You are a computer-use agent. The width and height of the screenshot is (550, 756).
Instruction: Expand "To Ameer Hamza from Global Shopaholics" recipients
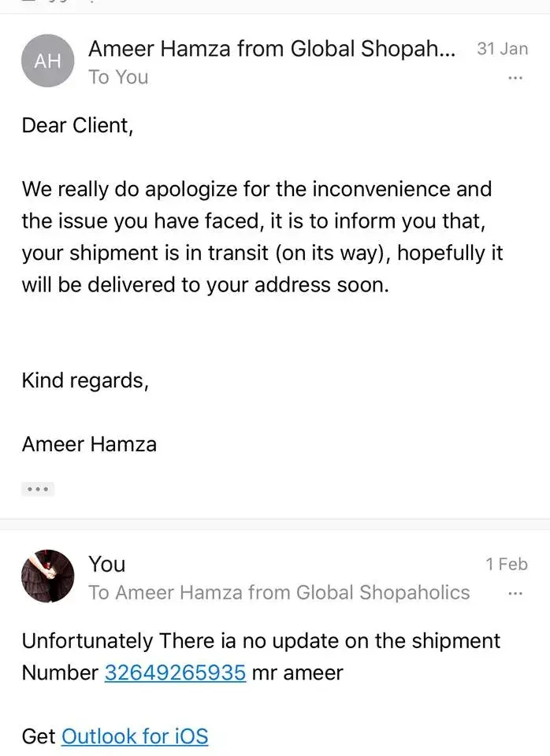click(x=279, y=592)
